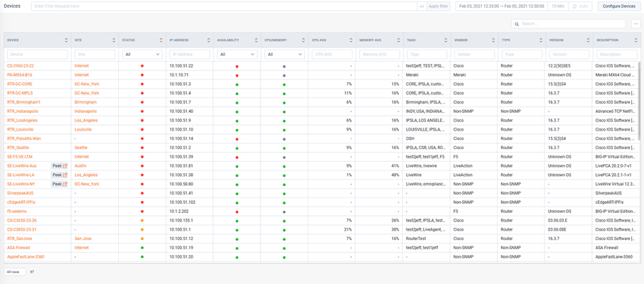This screenshot has width=644, height=284.
Task: Open device link CS-C3850-23-31
Action: [x=22, y=229]
